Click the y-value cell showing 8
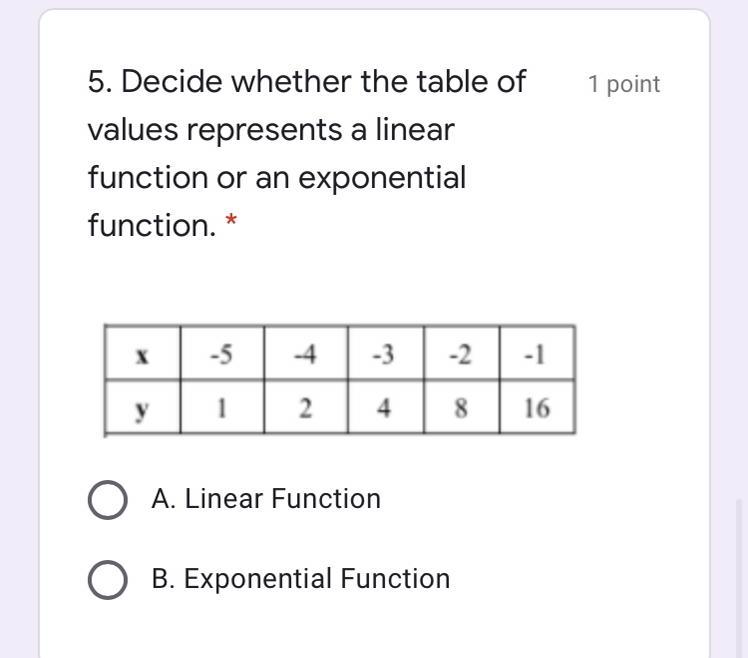This screenshot has height=658, width=748. tap(461, 407)
